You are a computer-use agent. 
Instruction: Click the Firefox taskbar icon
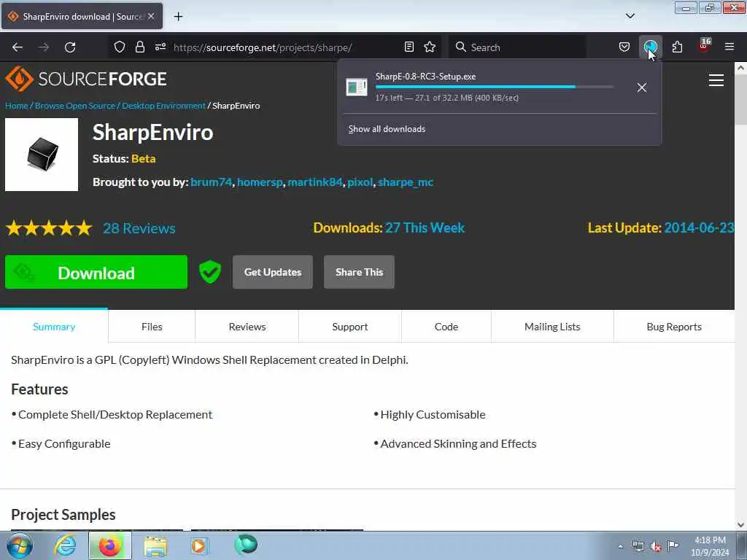click(x=109, y=545)
